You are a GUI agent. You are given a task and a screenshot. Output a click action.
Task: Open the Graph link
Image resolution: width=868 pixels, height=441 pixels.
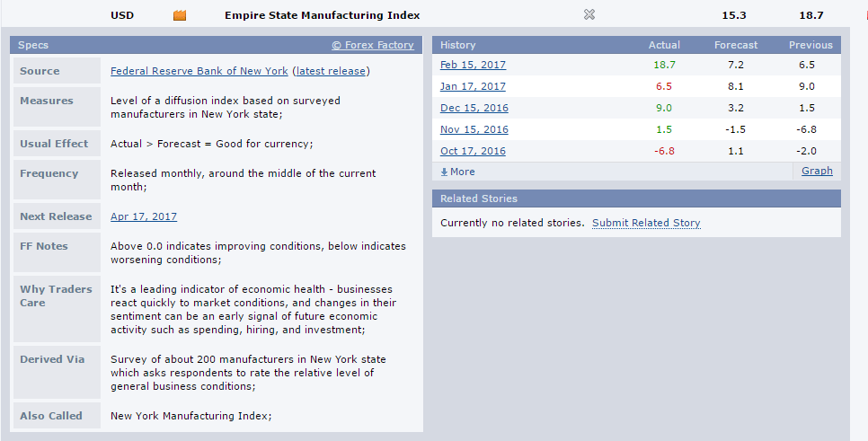pos(817,171)
